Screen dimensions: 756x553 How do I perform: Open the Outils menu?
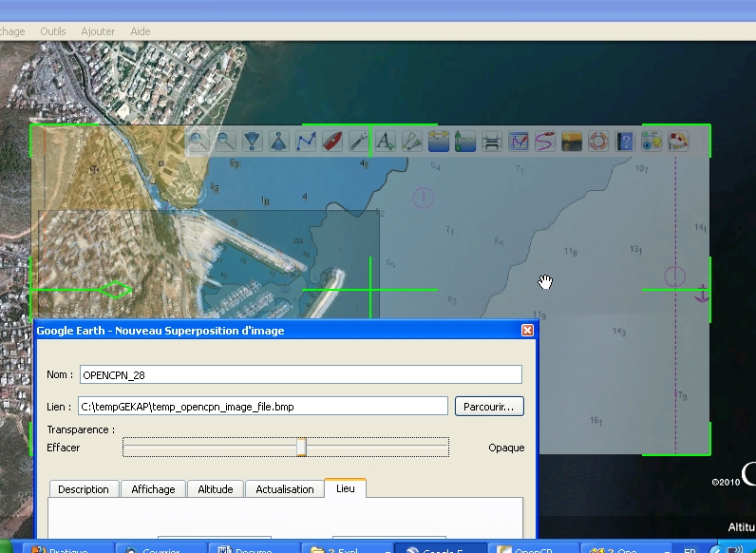(53, 31)
